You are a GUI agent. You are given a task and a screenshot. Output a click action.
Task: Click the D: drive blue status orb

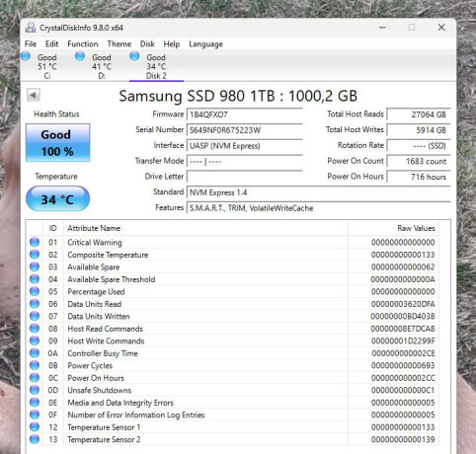click(x=80, y=56)
